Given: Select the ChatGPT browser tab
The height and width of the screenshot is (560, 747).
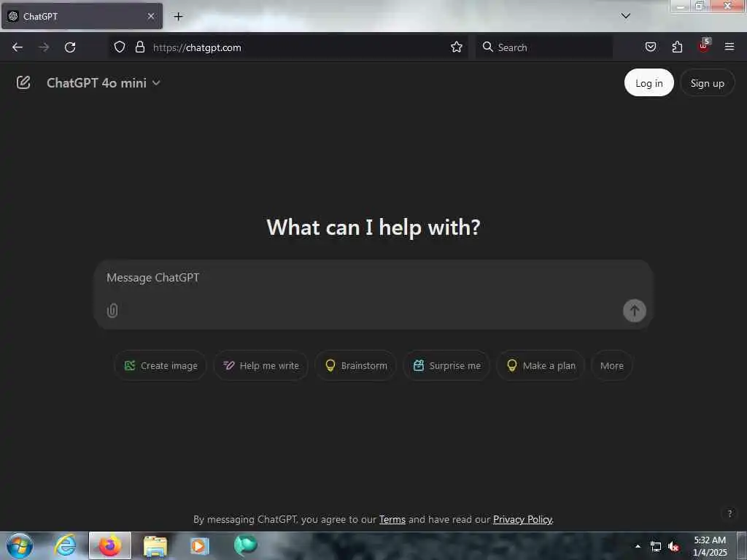Looking at the screenshot, I should (x=82, y=16).
